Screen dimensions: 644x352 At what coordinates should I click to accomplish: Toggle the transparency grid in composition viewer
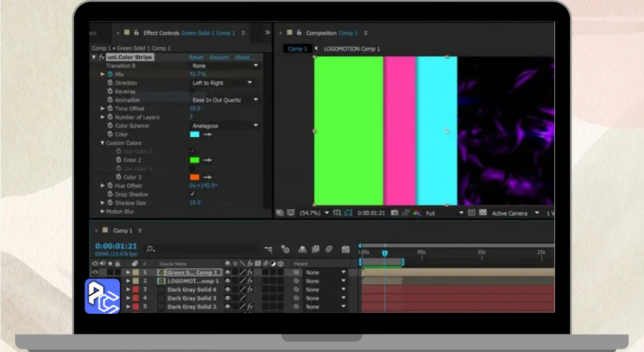482,213
